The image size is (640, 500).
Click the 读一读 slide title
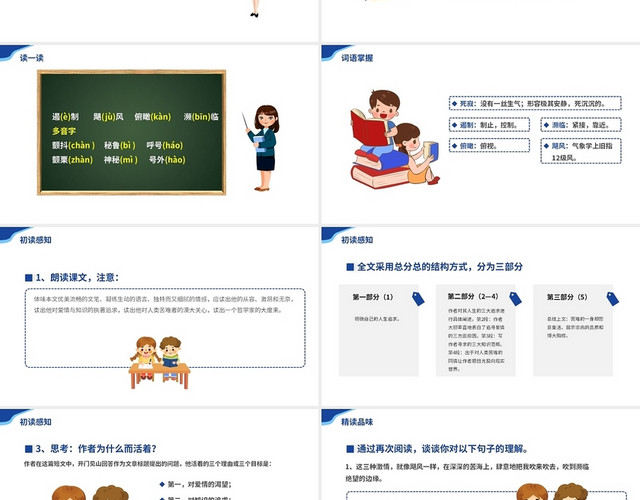[x=32, y=58]
